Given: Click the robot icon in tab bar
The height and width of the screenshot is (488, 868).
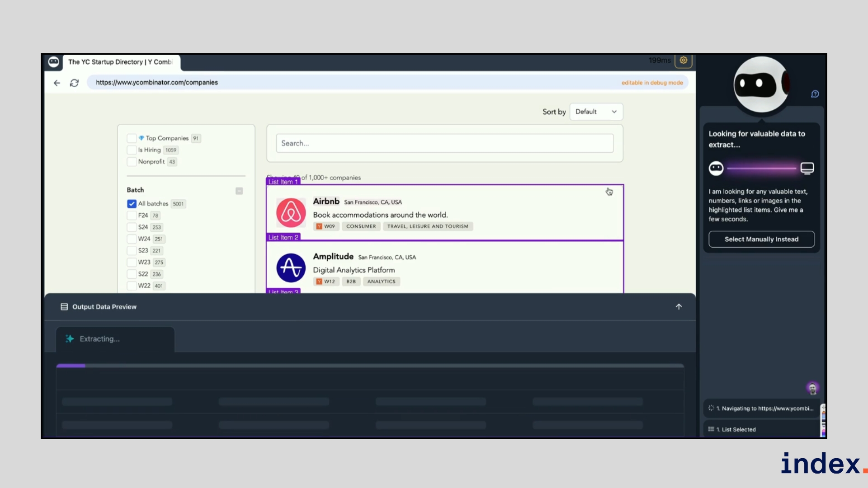Looking at the screenshot, I should pos(54,62).
